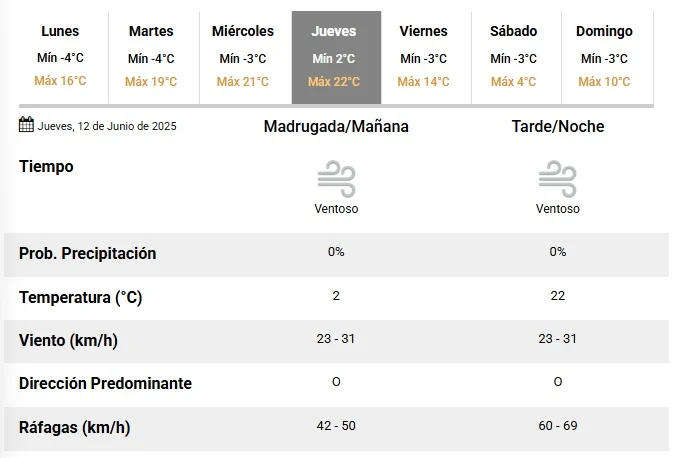675x458 pixels.
Task: Click the Prob. Precipitación row label
Action: pyautogui.click(x=87, y=254)
